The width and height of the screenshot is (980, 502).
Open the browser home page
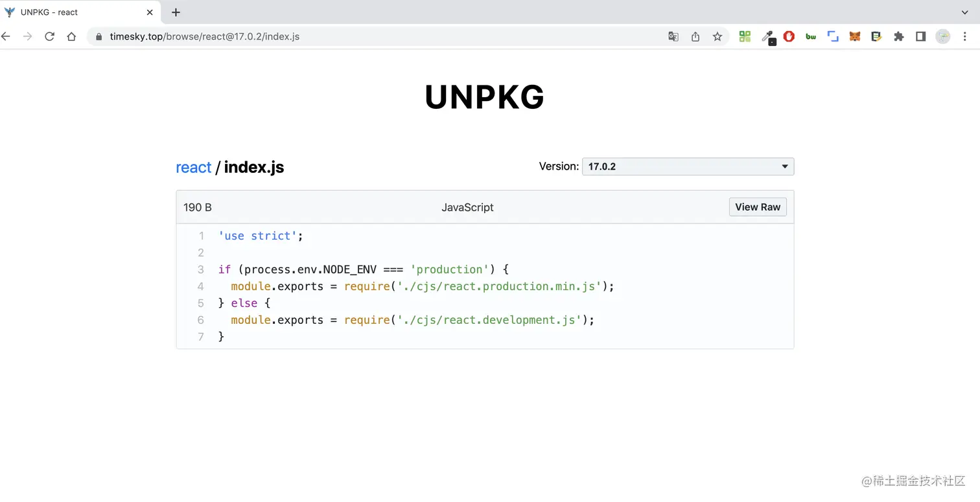pyautogui.click(x=71, y=36)
